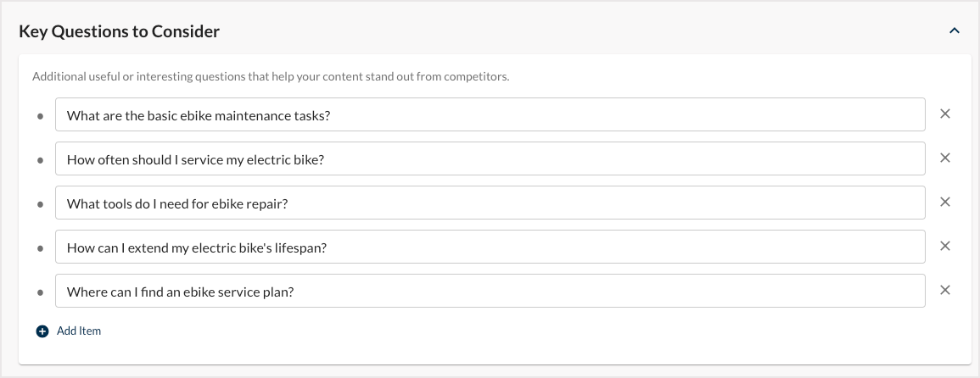Click the 'Additional useful or interesting questions' description
The image size is (980, 378).
(270, 76)
